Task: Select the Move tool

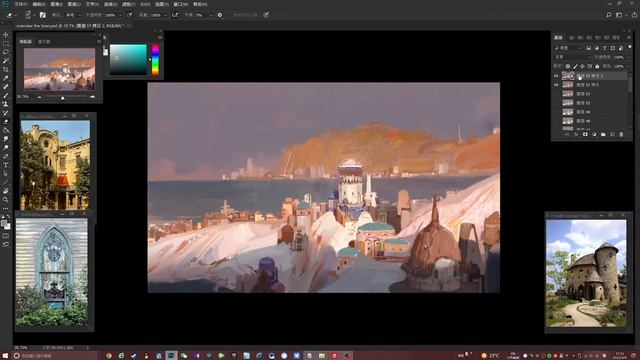Action: click(6, 35)
